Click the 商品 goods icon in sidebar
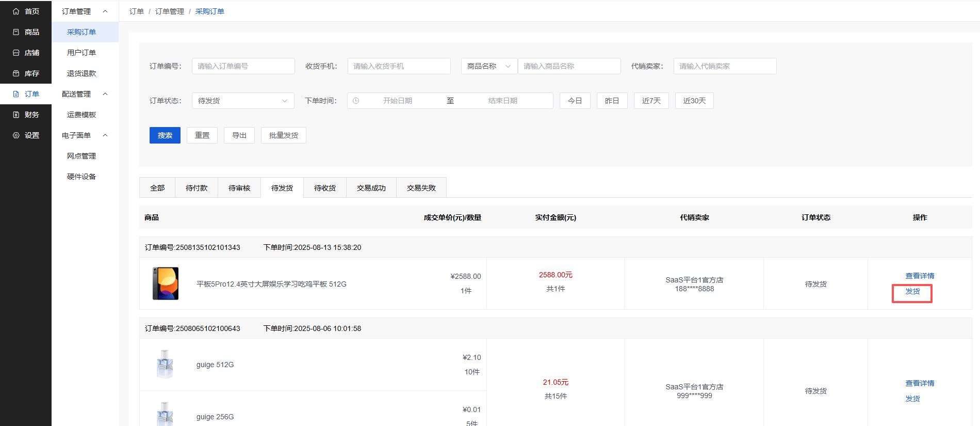Screen dimensions: 980x426 click(x=16, y=32)
